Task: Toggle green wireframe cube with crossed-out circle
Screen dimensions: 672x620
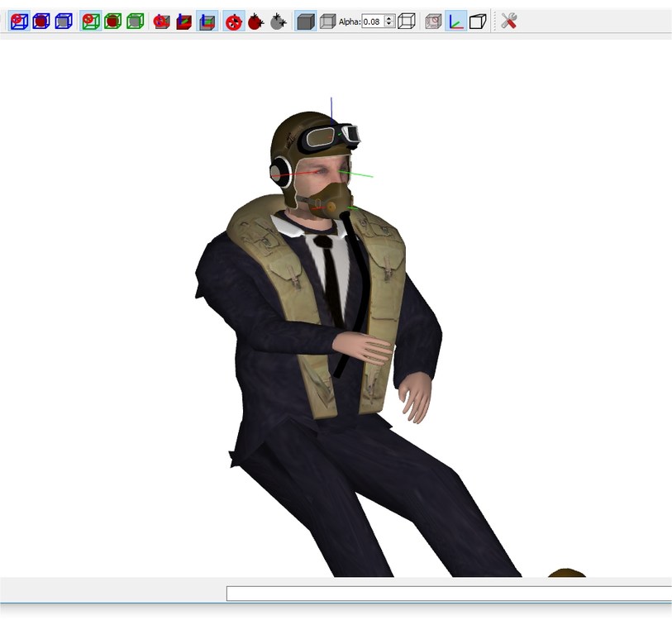Action: click(91, 21)
